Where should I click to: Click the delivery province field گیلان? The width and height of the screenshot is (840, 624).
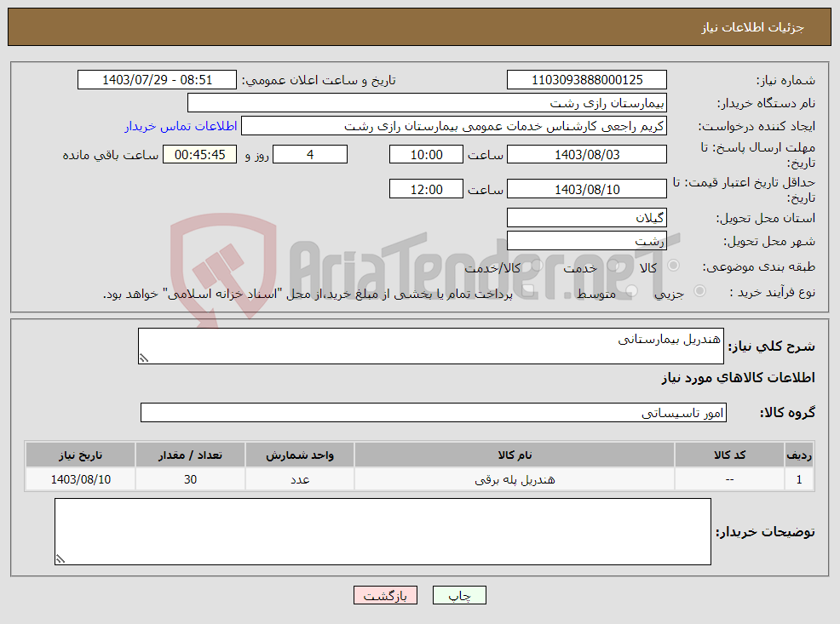coord(587,218)
